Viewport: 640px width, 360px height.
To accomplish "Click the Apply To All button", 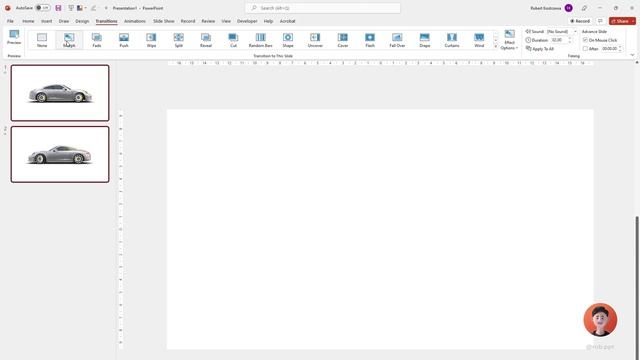I will click(x=540, y=49).
